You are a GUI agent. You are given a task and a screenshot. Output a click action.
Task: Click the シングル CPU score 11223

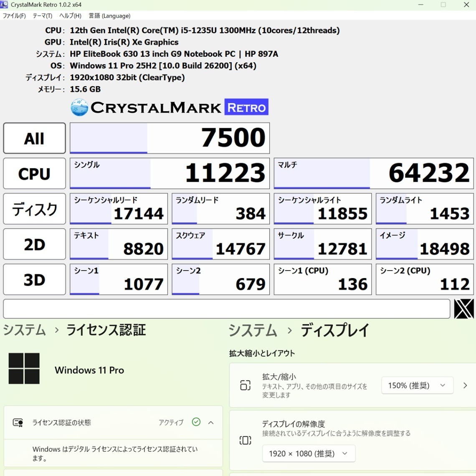pyautogui.click(x=170, y=173)
